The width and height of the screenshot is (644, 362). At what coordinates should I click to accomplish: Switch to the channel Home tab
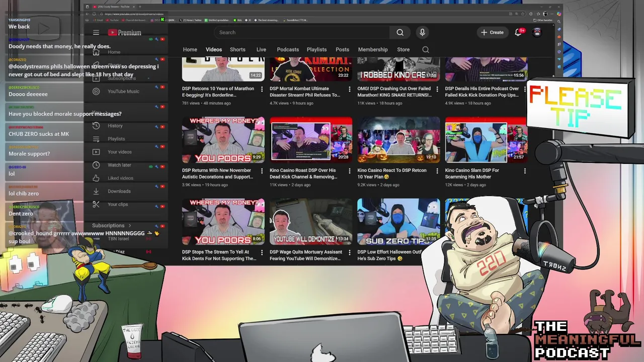tap(190, 50)
